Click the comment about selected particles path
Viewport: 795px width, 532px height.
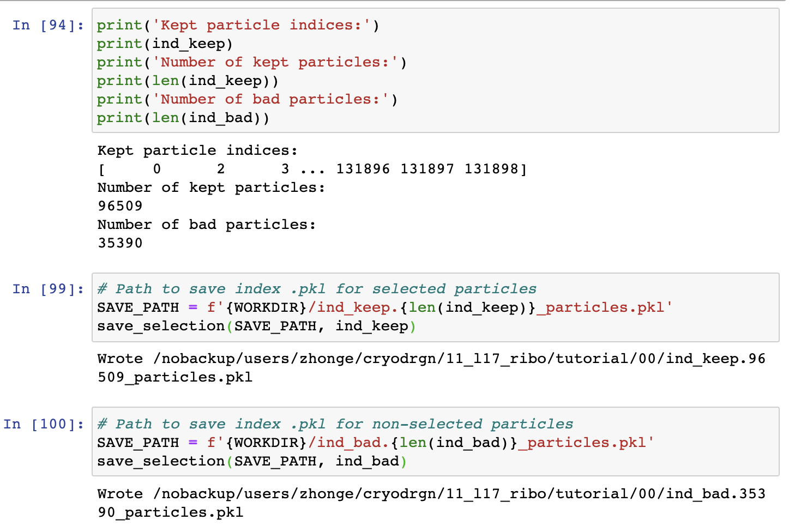coord(317,289)
